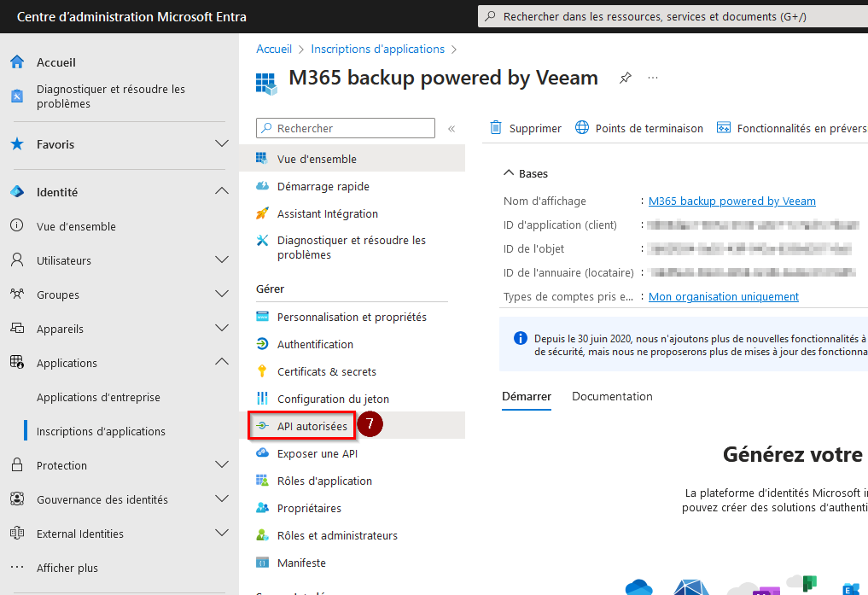Image resolution: width=868 pixels, height=595 pixels.
Task: Expand Gouvernance des identités chevron
Action: point(222,499)
